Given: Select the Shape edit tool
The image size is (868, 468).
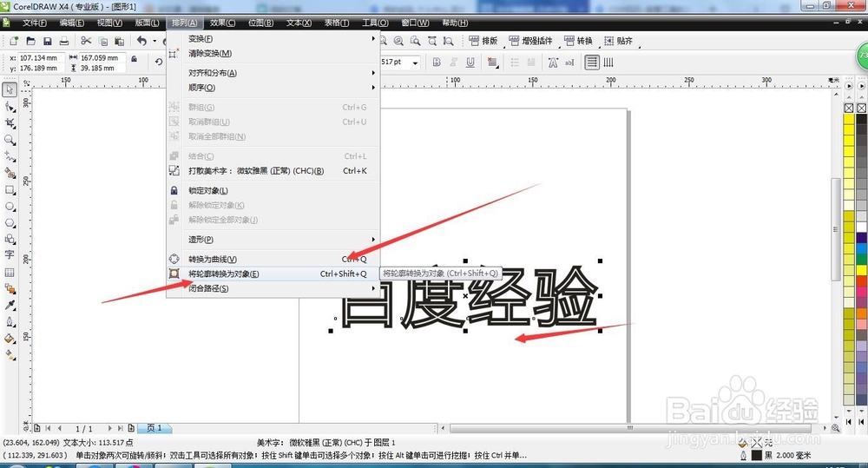Looking at the screenshot, I should [x=10, y=106].
